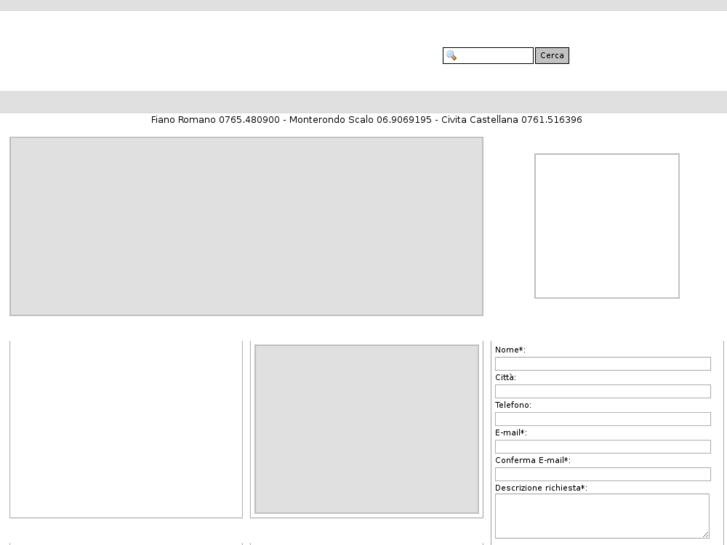The height and width of the screenshot is (545, 727).
Task: Click the Conferma E-mail input field
Action: click(603, 474)
